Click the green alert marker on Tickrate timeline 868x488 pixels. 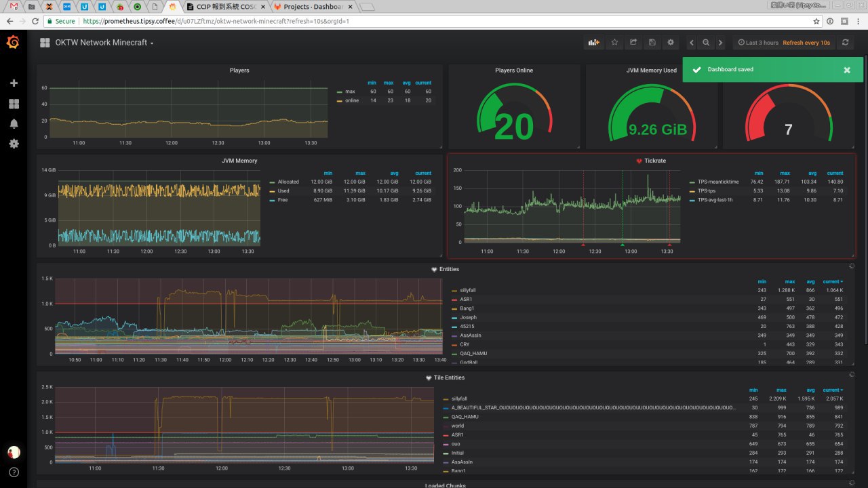(623, 245)
